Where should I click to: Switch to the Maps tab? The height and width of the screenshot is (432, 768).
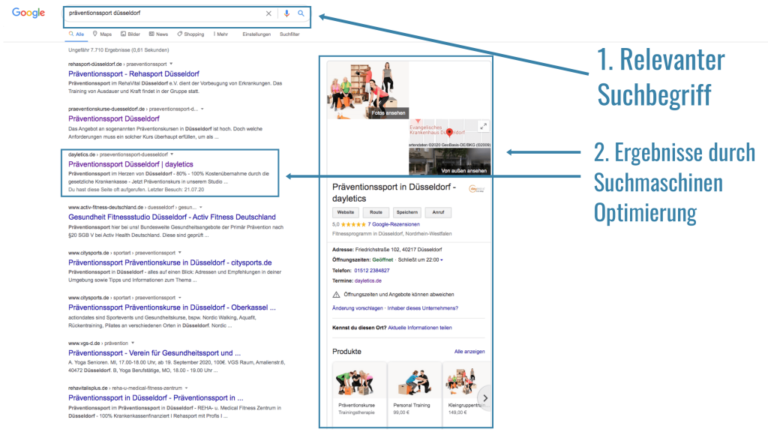(102, 34)
